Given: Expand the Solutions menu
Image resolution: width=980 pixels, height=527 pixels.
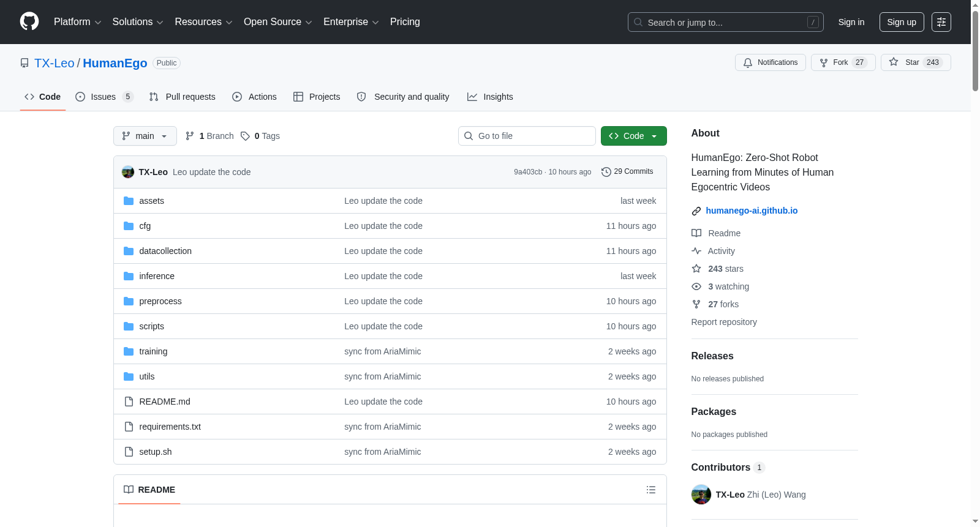Looking at the screenshot, I should click(x=138, y=22).
